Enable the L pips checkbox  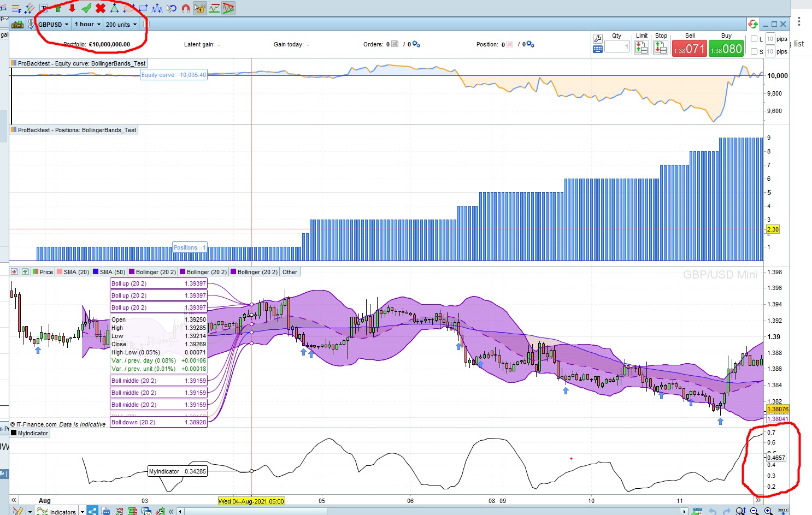tap(754, 39)
